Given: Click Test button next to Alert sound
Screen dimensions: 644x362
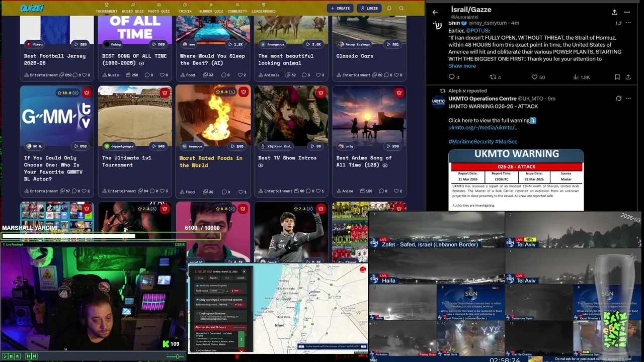Looking at the screenshot, I should [x=236, y=291].
